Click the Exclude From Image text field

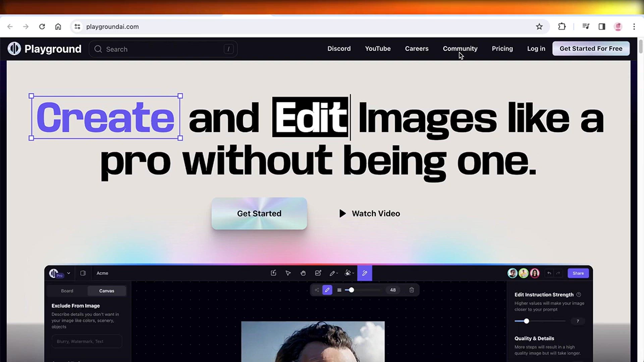coord(87,341)
